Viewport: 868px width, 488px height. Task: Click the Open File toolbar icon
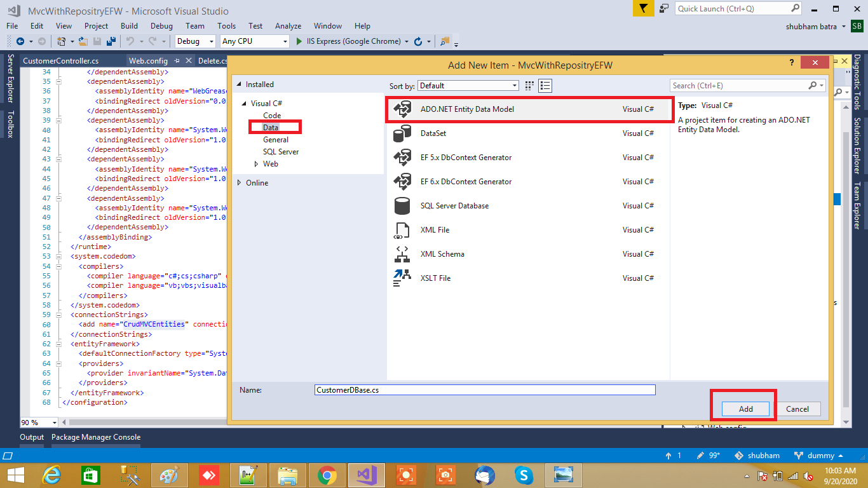(x=83, y=41)
